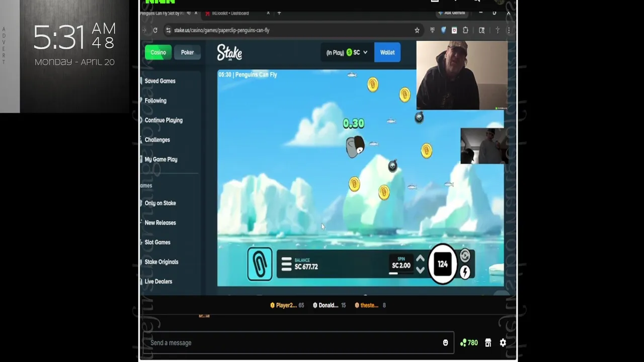644x362 pixels.
Task: Click the round spin button showing 124
Action: click(x=442, y=264)
